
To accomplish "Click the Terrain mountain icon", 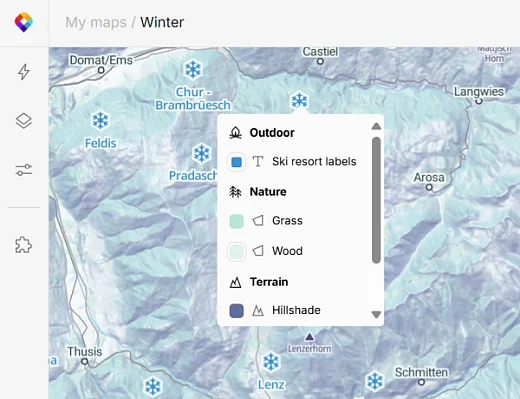I will (235, 282).
